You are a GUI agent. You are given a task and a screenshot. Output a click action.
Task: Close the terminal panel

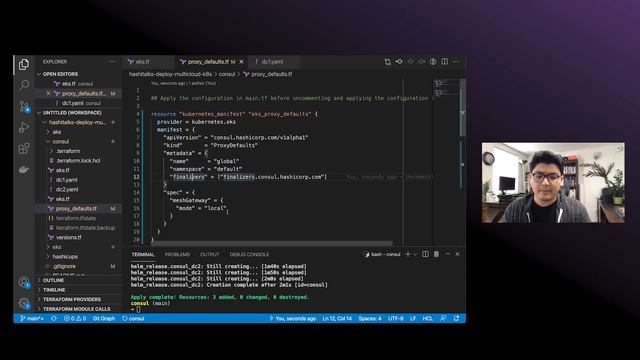tap(458, 254)
